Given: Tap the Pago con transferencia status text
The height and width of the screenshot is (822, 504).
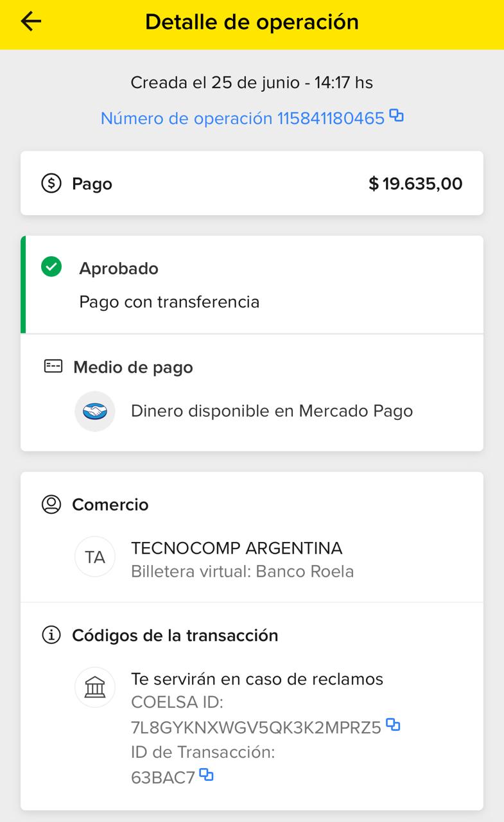Looking at the screenshot, I should (169, 302).
